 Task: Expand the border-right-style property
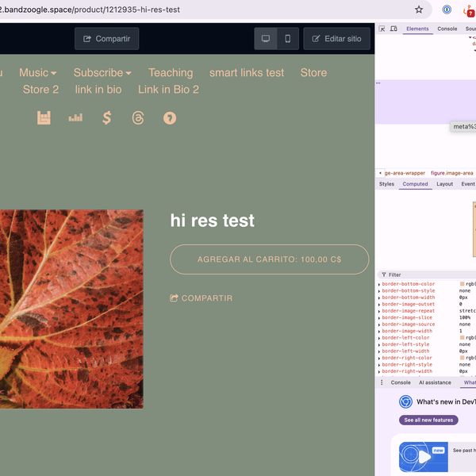[379, 365]
